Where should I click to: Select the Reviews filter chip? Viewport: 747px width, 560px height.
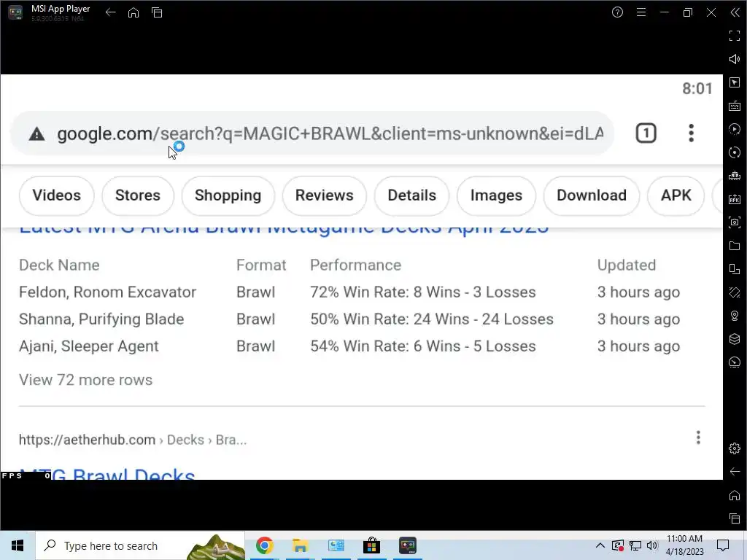(x=325, y=195)
